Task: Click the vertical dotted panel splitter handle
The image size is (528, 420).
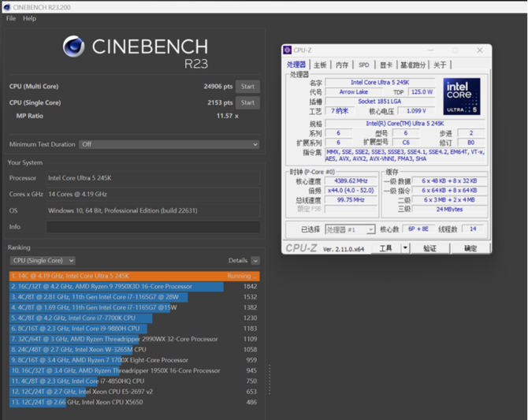Action: point(270,379)
